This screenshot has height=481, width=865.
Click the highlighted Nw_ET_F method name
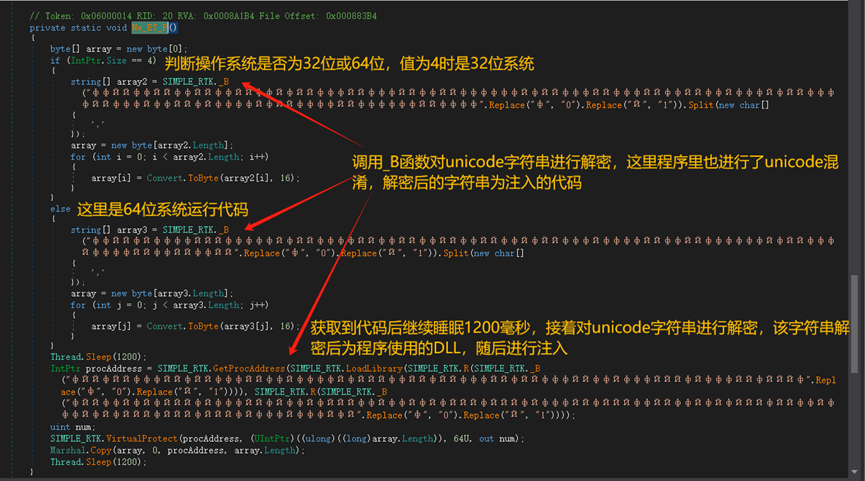(x=149, y=28)
